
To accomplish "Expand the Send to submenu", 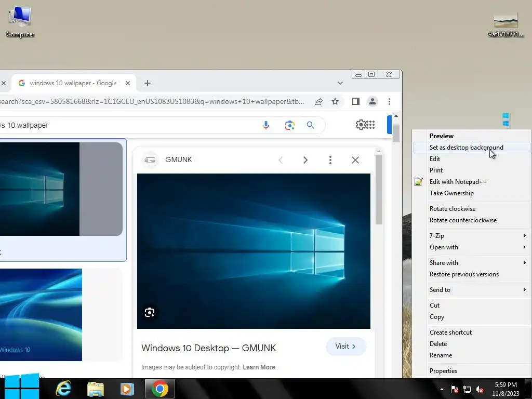I will point(472,290).
